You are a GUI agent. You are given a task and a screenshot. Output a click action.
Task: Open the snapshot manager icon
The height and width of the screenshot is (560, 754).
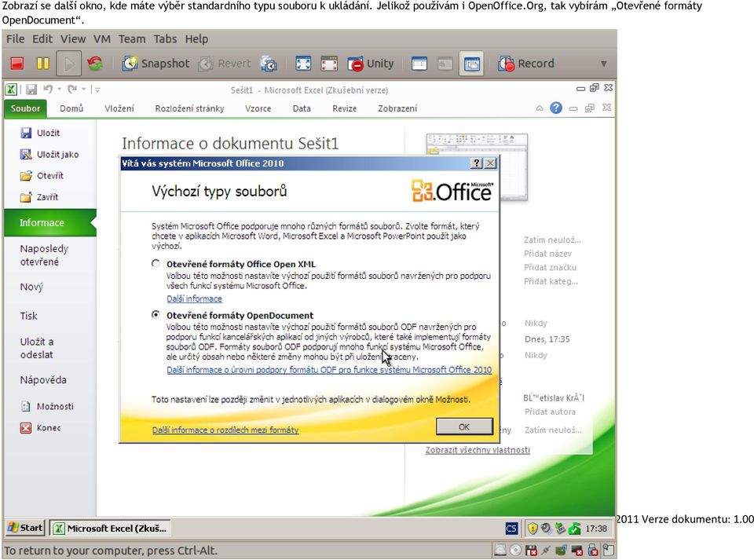269,64
